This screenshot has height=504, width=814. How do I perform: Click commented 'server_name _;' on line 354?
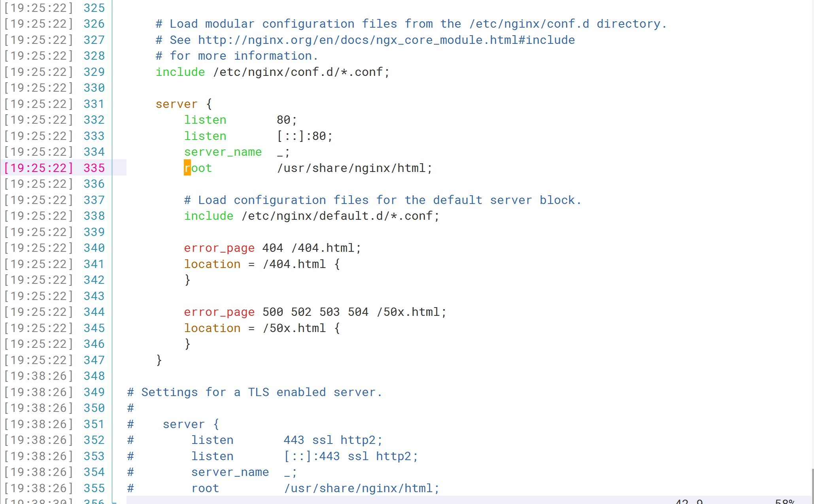pyautogui.click(x=244, y=472)
